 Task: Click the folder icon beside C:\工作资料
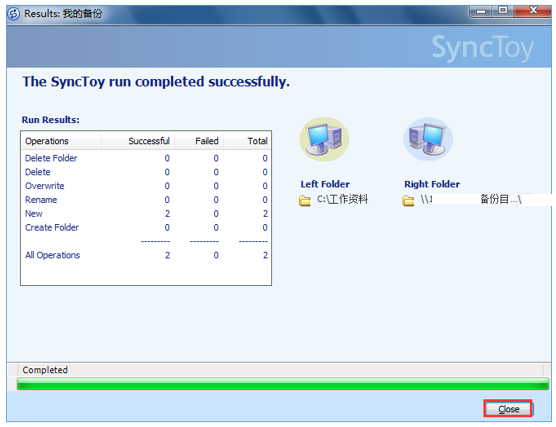[x=305, y=201]
